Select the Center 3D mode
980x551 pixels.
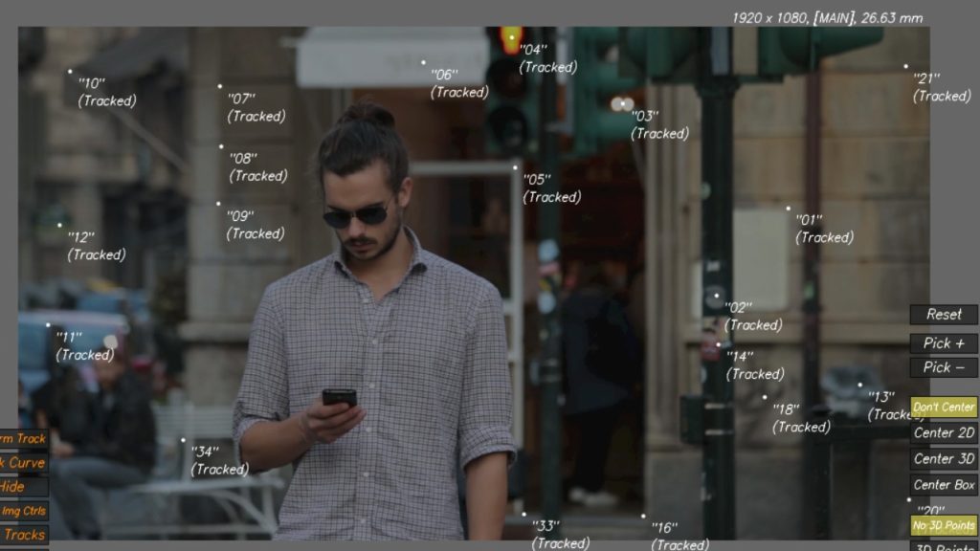944,458
